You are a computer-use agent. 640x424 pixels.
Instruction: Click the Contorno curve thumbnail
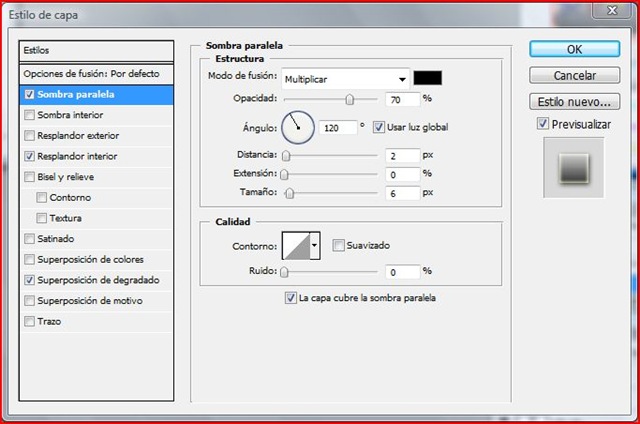pyautogui.click(x=296, y=246)
